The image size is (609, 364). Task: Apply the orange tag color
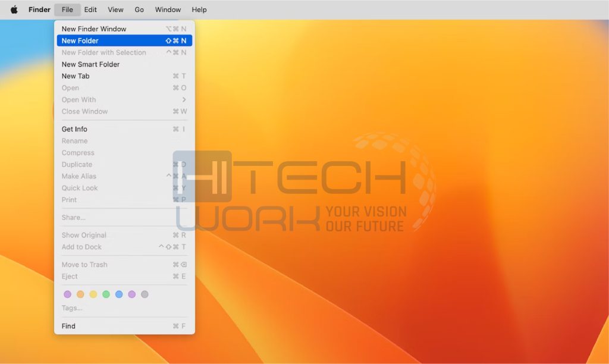(80, 294)
